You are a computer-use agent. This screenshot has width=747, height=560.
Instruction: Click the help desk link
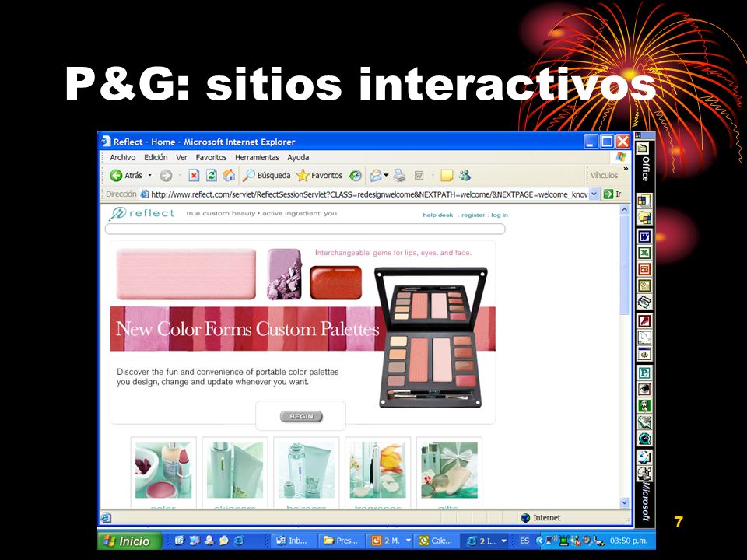438,215
